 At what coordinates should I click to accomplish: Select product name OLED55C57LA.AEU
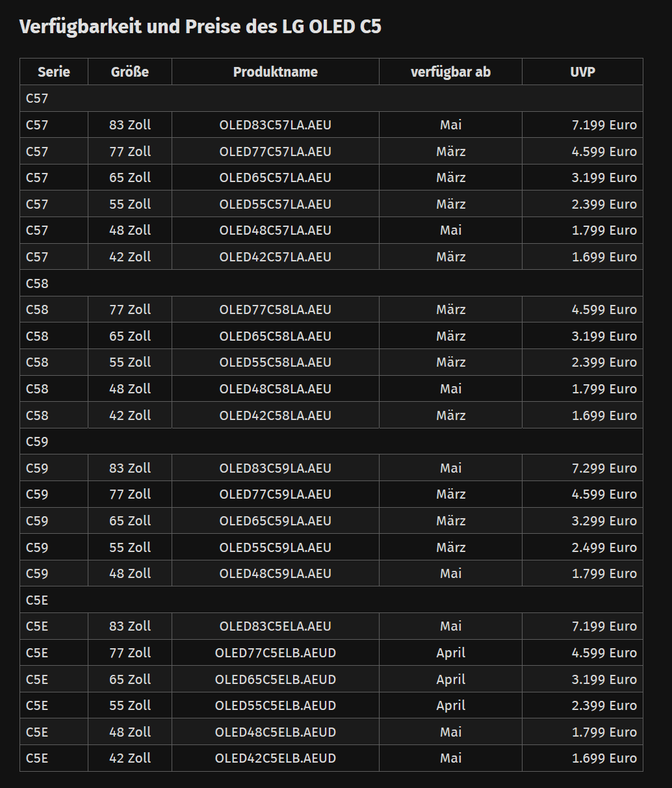276,204
